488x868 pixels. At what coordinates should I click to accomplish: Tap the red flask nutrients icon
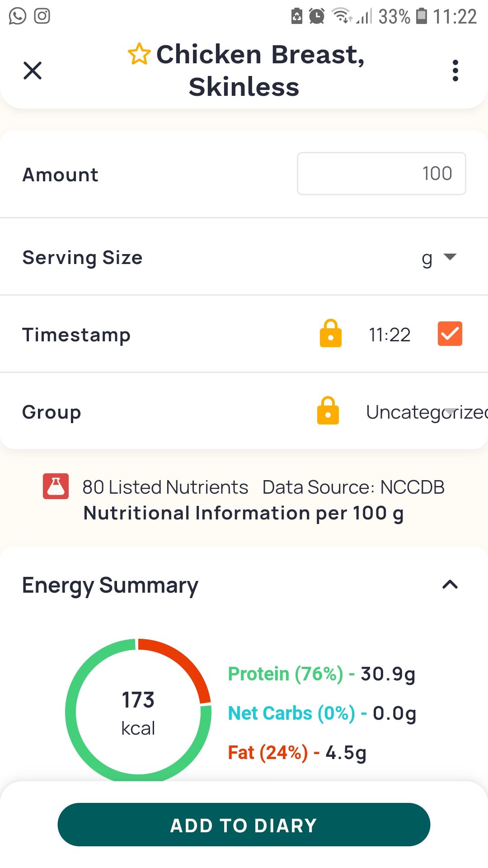click(56, 486)
